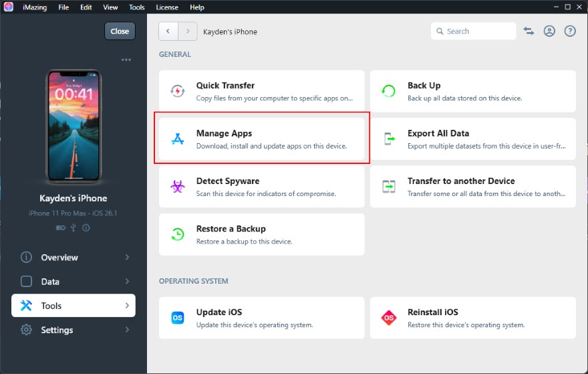This screenshot has height=374, width=588.
Task: Click the Restore a Backup icon
Action: click(x=178, y=234)
